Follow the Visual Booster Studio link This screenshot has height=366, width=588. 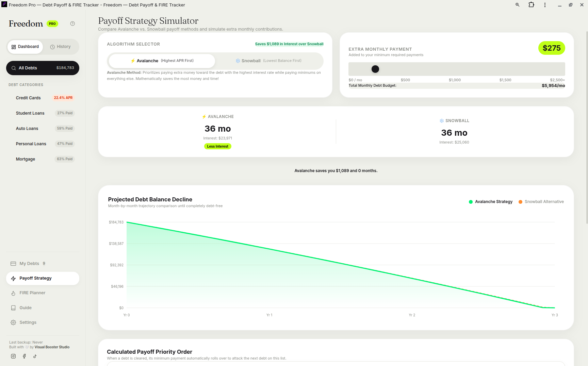[52, 347]
